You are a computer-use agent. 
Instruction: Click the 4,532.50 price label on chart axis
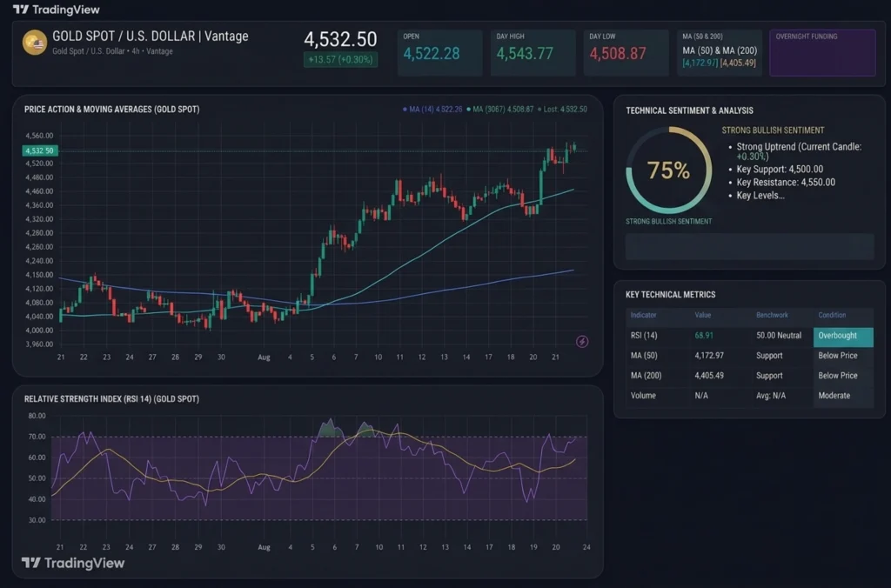(40, 150)
